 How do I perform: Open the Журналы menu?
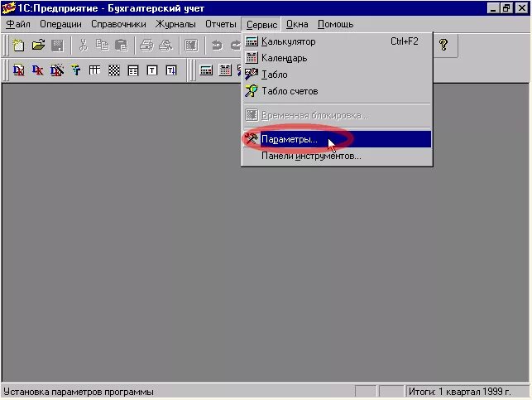pos(175,25)
